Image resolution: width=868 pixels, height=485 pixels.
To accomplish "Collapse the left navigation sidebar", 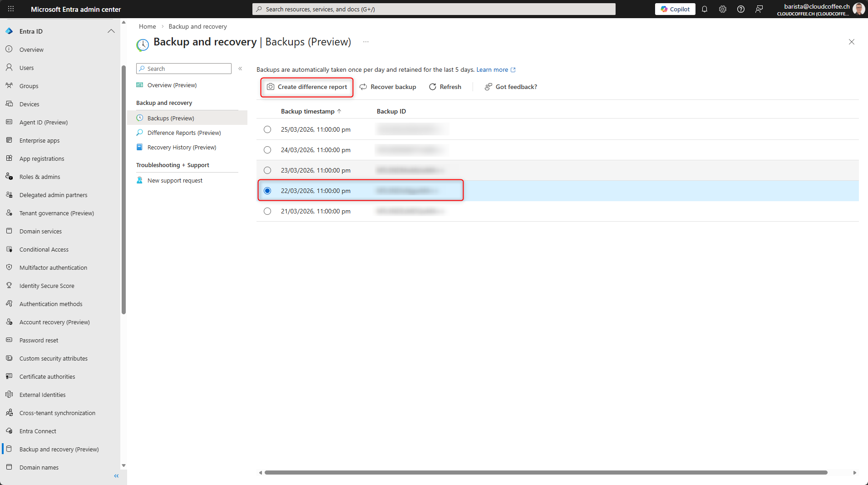I will tap(116, 476).
